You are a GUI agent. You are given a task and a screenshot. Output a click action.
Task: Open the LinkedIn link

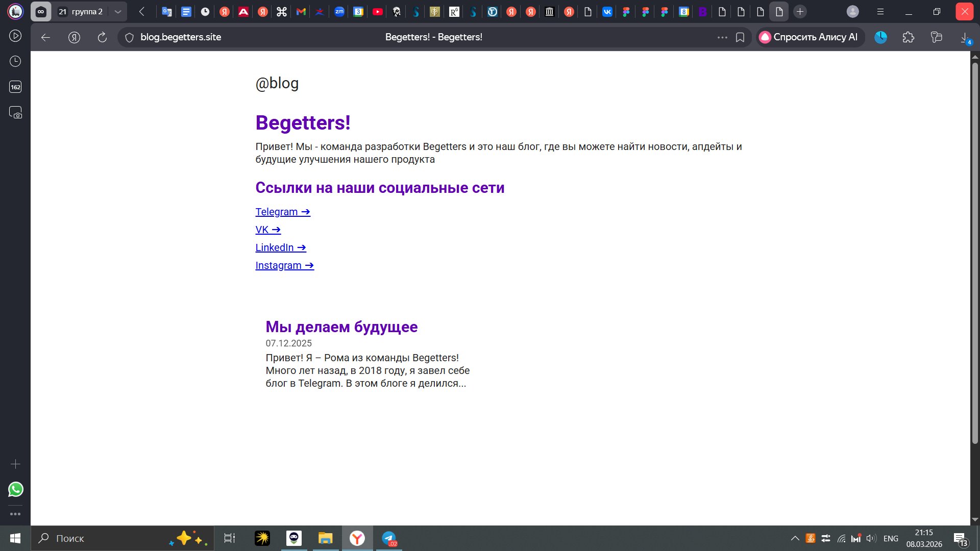pos(281,247)
